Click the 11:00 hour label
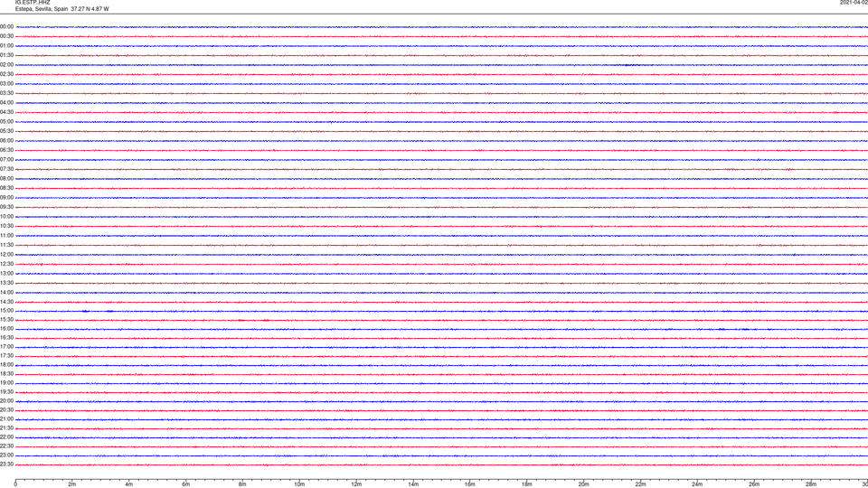Screen dimensions: 868x488 click(6, 236)
